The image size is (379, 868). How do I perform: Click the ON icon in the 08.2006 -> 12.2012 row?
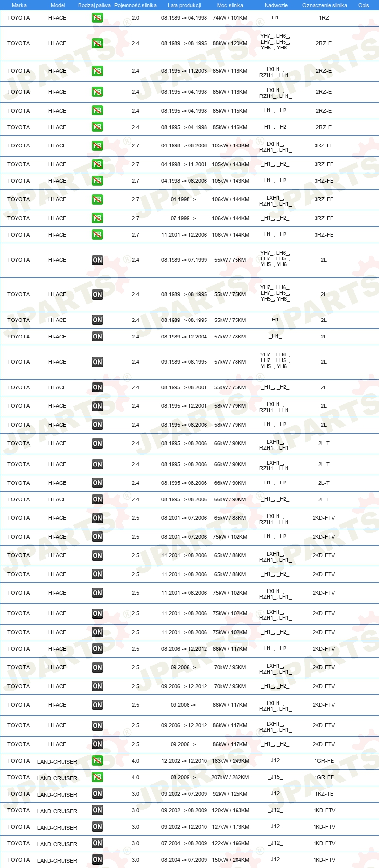(97, 649)
